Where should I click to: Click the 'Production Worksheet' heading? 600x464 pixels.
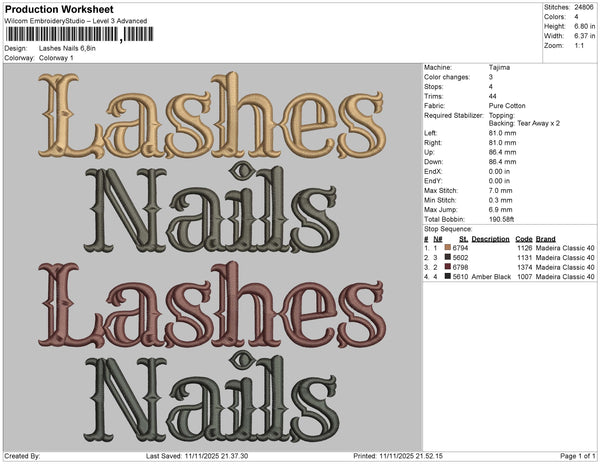pos(59,9)
